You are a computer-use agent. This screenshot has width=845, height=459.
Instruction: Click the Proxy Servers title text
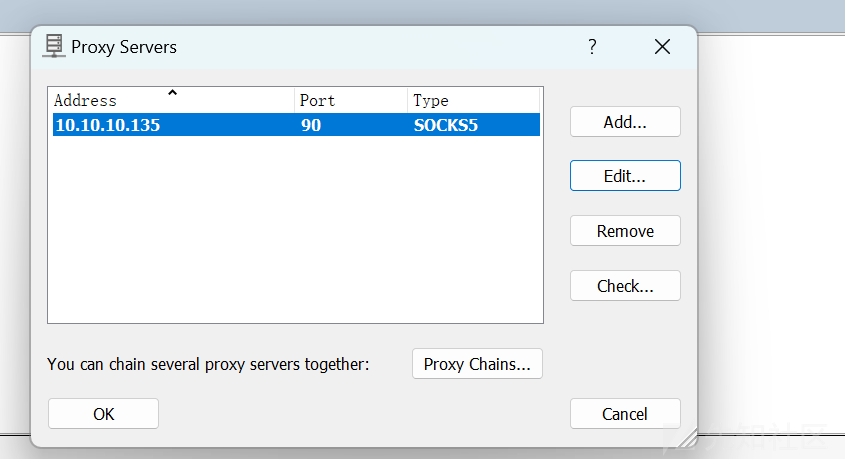124,46
